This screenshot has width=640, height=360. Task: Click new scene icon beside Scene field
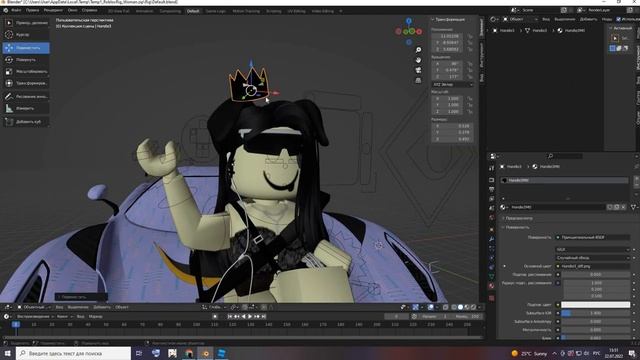pos(564,10)
